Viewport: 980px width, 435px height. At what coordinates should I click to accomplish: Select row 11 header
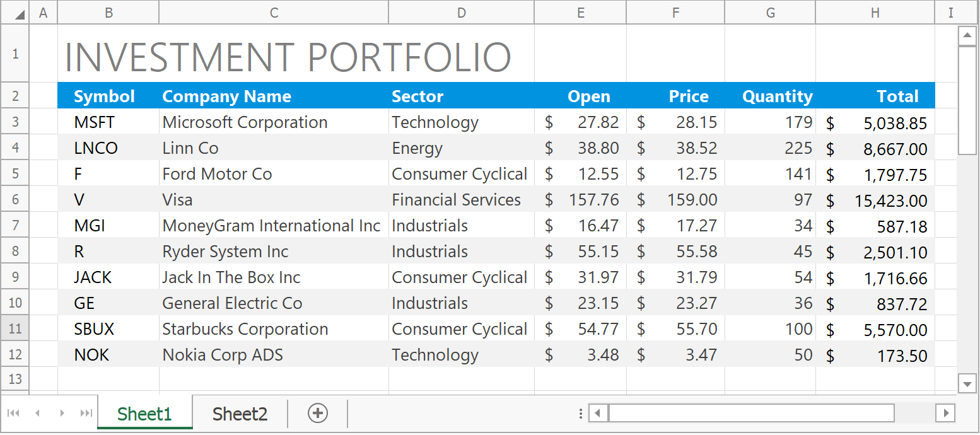click(15, 329)
